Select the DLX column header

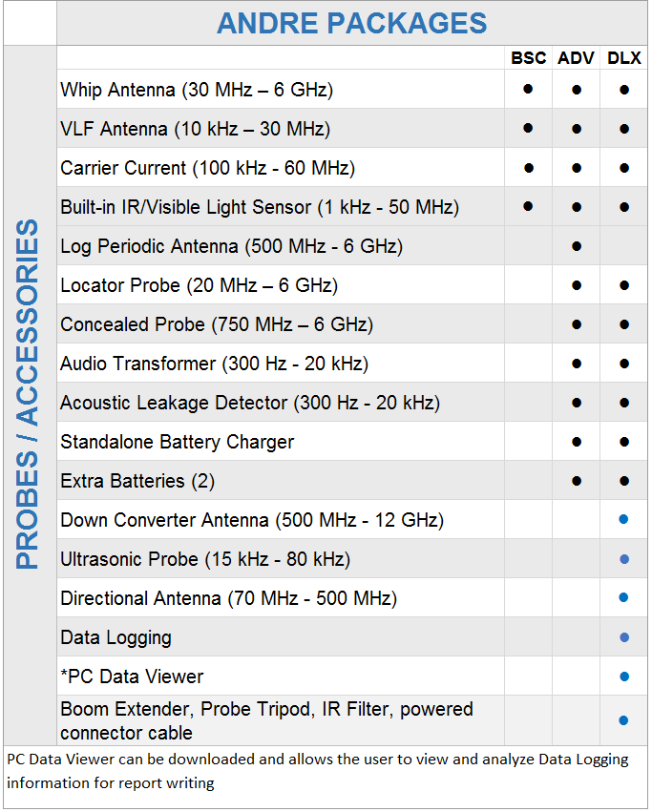(x=624, y=58)
